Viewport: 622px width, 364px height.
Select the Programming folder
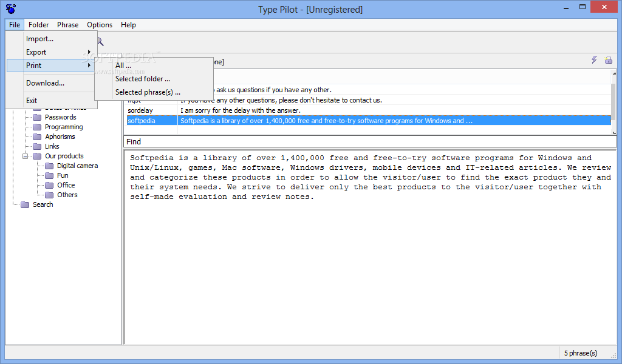click(64, 127)
